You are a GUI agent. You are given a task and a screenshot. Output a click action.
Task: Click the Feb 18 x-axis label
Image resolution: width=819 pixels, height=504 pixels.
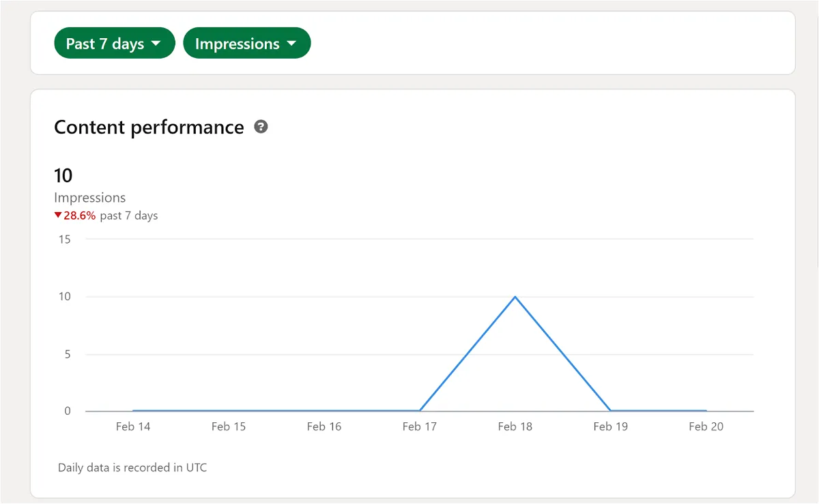(515, 427)
